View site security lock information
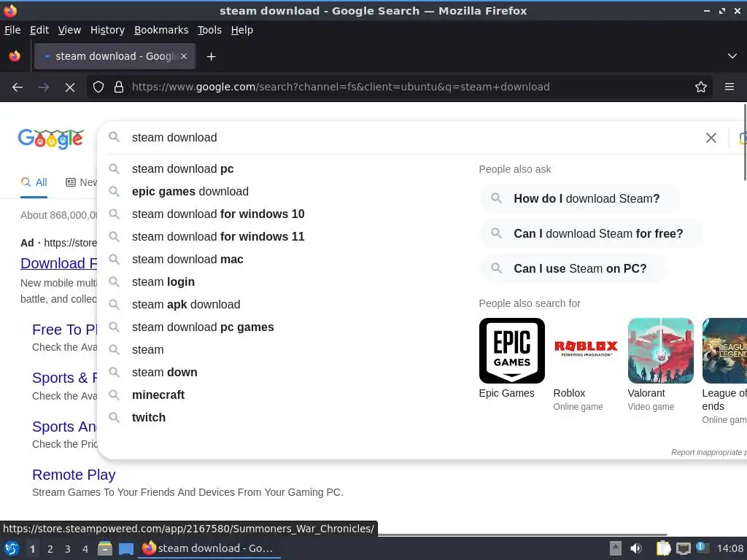Image resolution: width=747 pixels, height=560 pixels. tap(119, 87)
